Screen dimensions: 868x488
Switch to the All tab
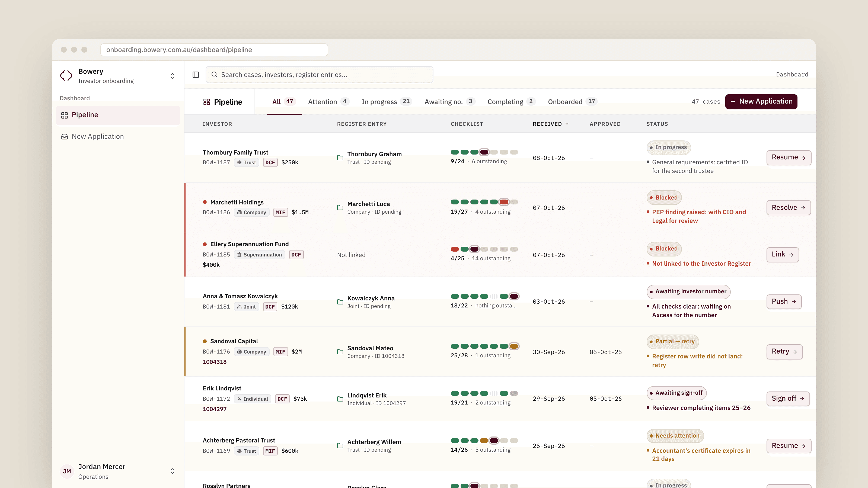tap(284, 102)
